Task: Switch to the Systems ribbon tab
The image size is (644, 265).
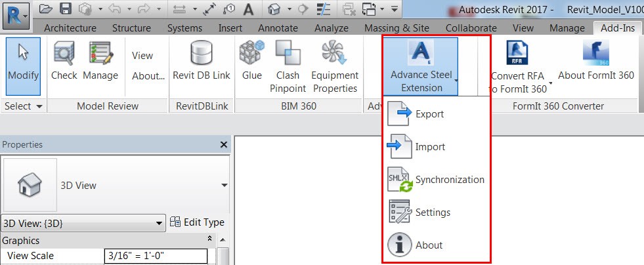Action: click(185, 28)
